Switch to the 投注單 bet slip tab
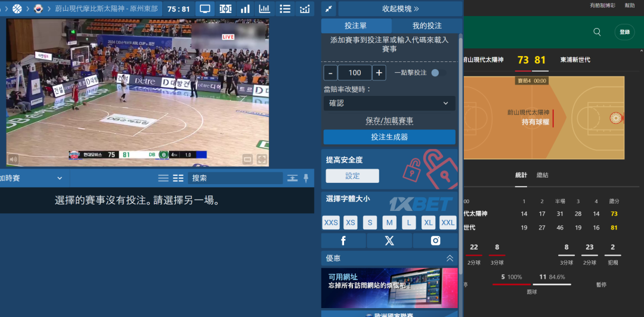Screen dimensions: 644x317 click(355, 26)
